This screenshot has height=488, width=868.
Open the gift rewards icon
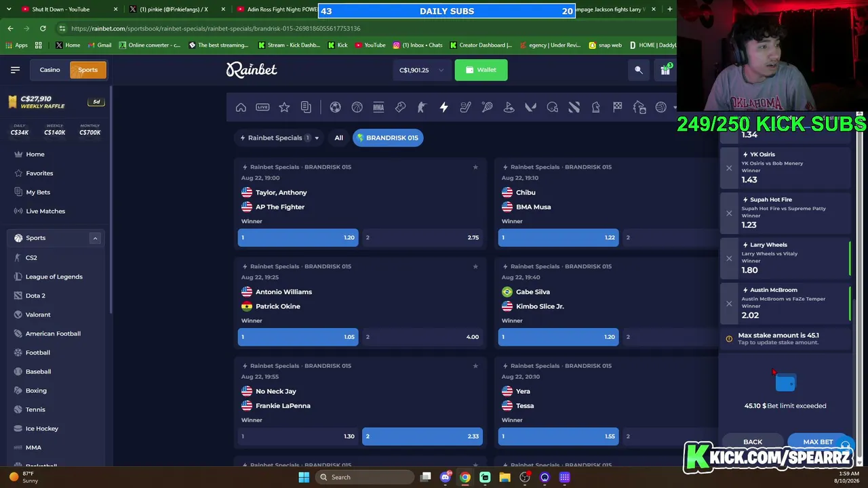(x=666, y=70)
